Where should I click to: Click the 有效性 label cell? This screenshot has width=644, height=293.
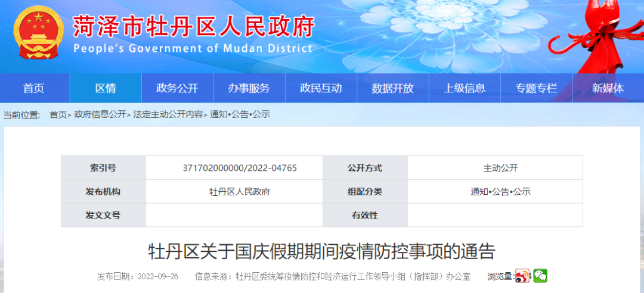(365, 215)
